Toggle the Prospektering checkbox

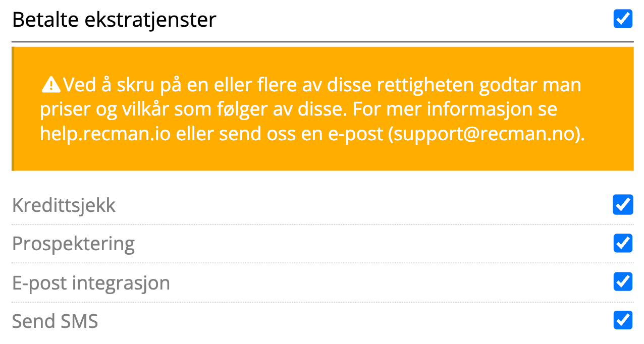tap(623, 243)
